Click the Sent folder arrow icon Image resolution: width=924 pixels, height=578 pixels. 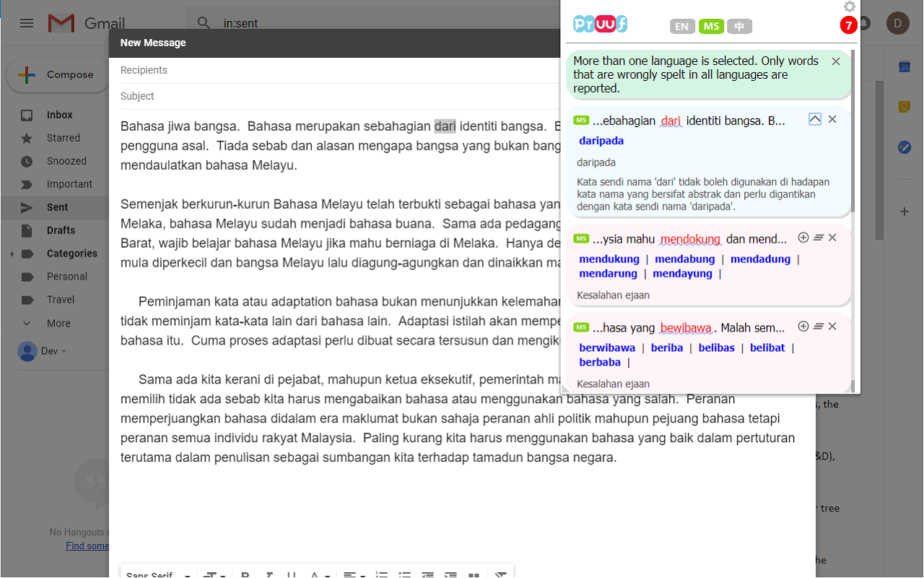27,207
